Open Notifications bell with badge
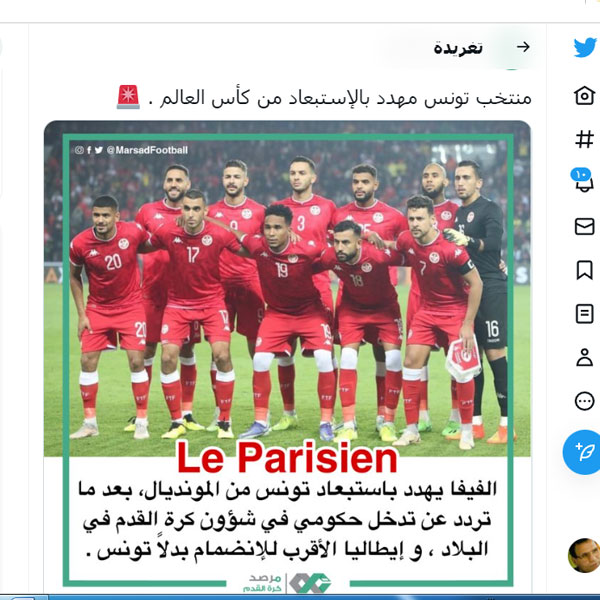This screenshot has height=600, width=600. pyautogui.click(x=583, y=181)
